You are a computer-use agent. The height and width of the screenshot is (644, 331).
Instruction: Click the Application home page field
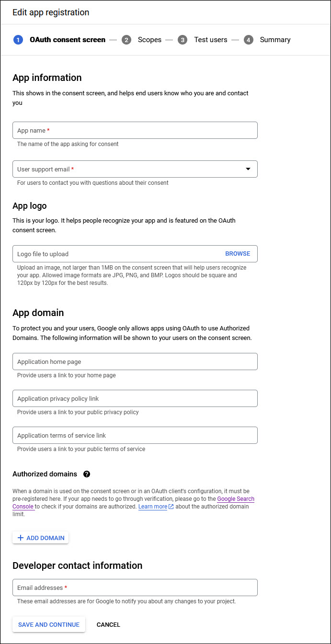(x=135, y=362)
